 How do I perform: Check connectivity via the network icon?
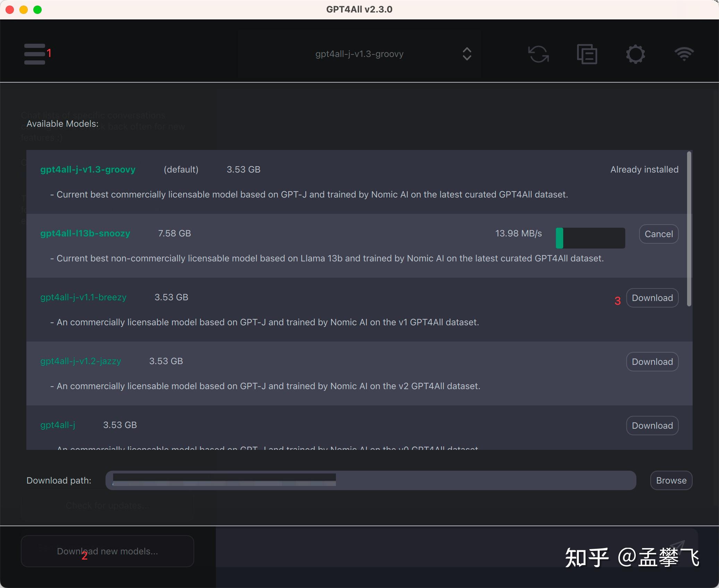[683, 54]
